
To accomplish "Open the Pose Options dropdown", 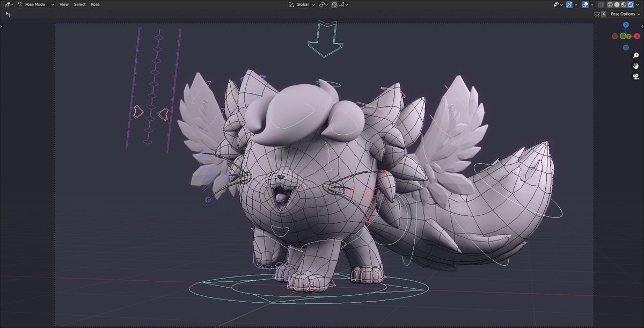I will click(x=625, y=14).
